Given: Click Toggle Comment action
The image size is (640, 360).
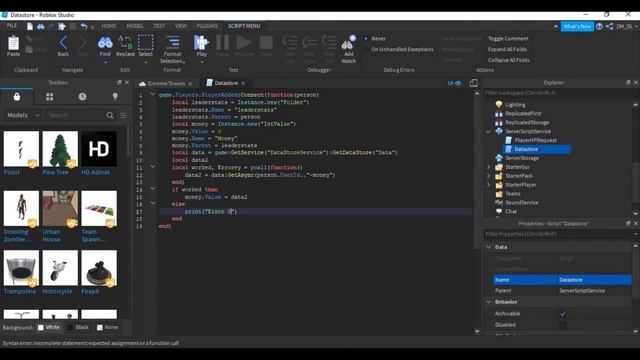Looking at the screenshot, I should tap(508, 38).
